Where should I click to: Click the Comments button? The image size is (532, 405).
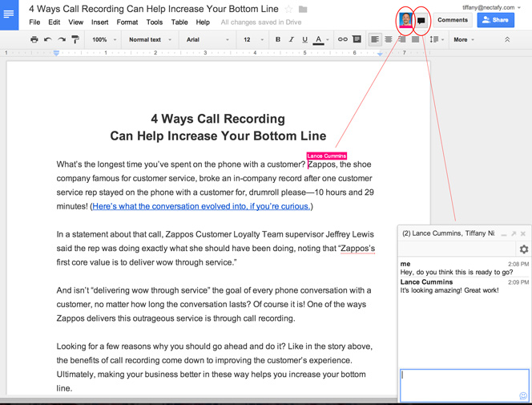pos(453,20)
